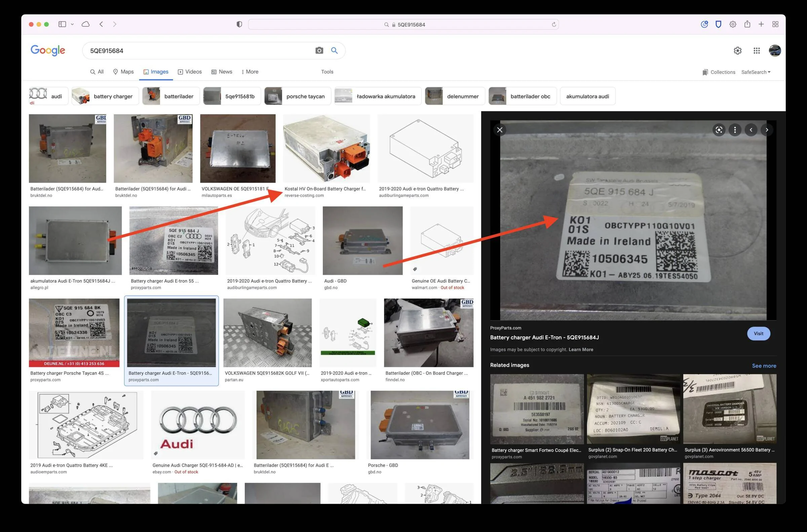Go to the Google home logo
Viewport: 807px width, 532px height.
point(48,50)
